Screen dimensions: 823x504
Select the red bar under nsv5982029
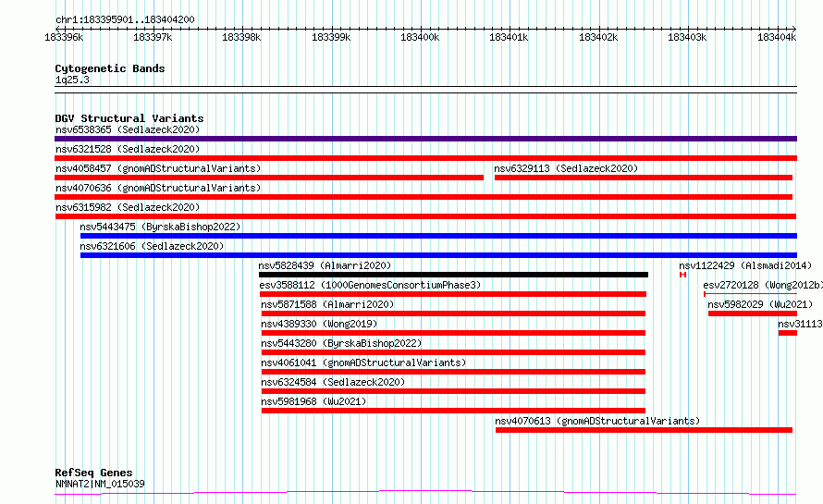[753, 313]
